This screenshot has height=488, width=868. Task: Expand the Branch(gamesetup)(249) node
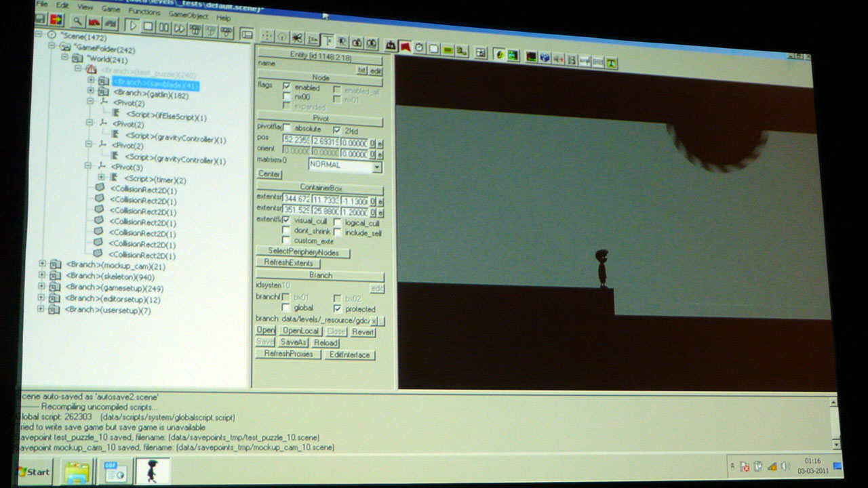tap(41, 287)
